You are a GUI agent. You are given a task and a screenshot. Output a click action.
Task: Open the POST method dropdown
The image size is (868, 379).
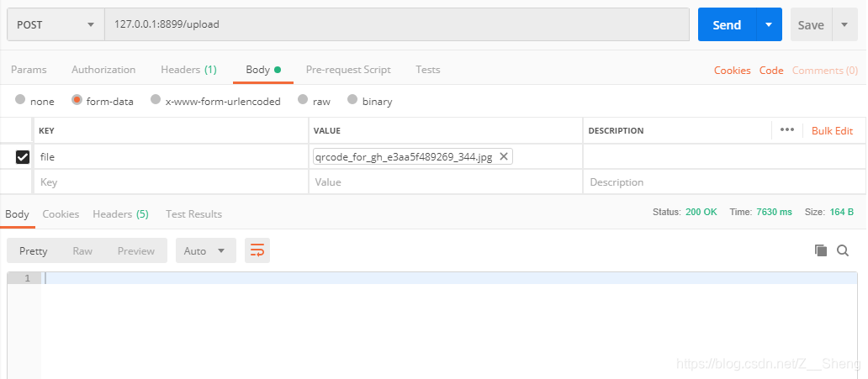56,25
